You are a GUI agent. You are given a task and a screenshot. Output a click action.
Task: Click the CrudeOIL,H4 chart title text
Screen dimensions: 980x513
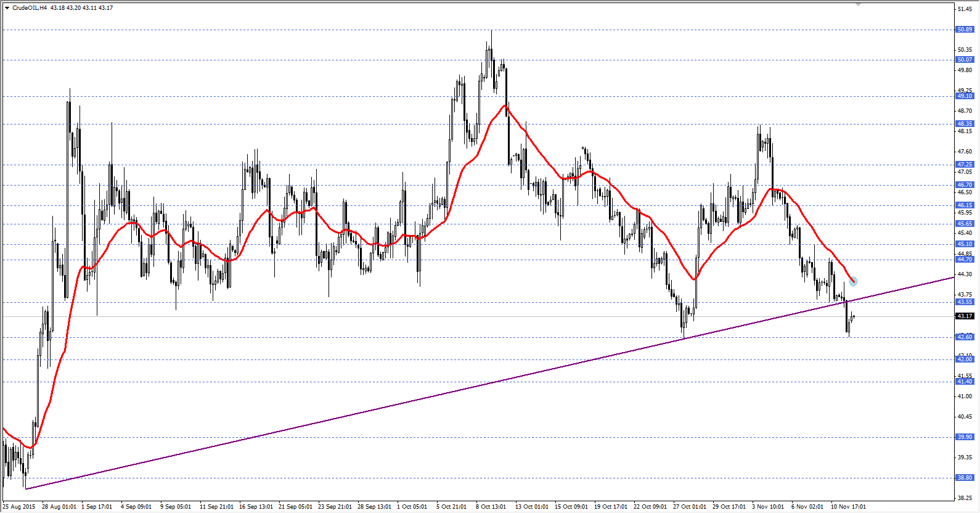pos(30,8)
